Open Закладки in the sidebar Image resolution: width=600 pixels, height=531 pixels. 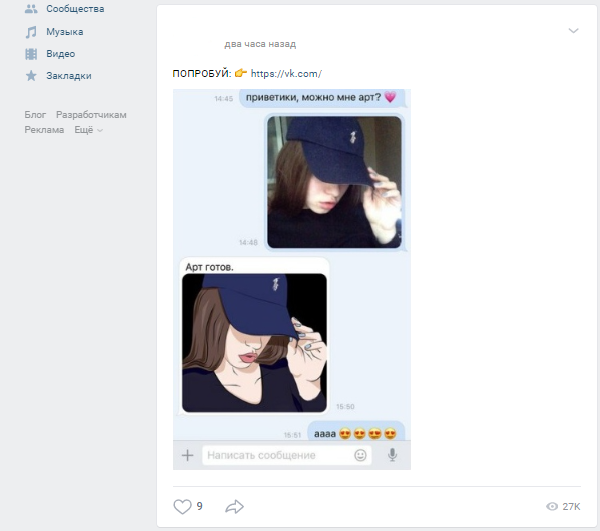(x=69, y=76)
